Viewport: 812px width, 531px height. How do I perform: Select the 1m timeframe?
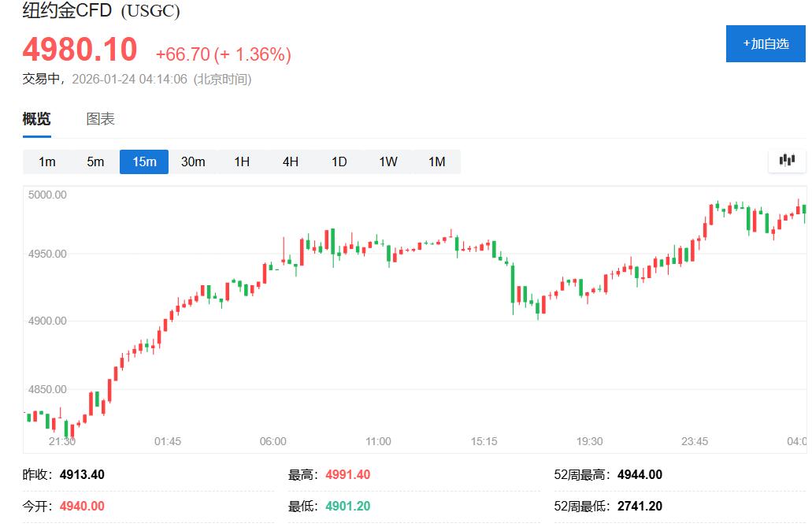tap(47, 162)
